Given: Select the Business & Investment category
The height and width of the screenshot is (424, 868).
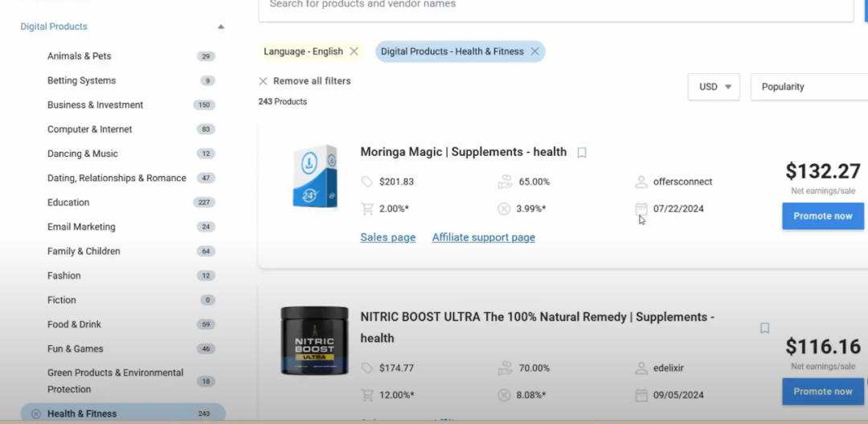Looking at the screenshot, I should (x=95, y=105).
